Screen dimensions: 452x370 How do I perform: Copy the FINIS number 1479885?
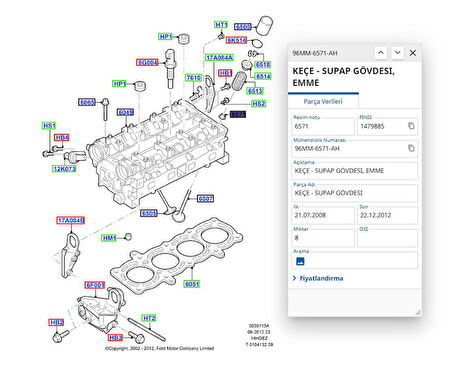(x=411, y=126)
